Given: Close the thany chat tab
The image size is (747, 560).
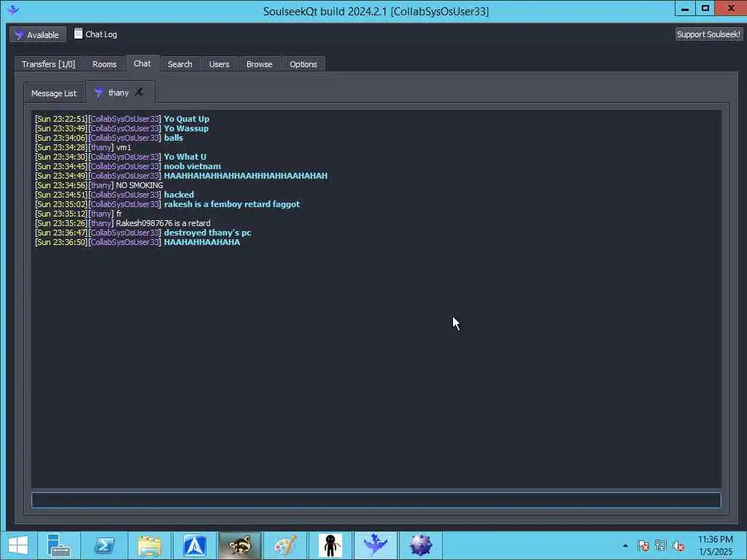Looking at the screenshot, I should [139, 92].
